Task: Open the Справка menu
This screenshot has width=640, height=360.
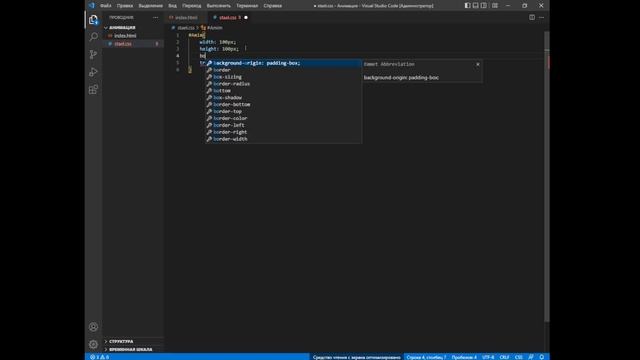Action: pos(273,6)
